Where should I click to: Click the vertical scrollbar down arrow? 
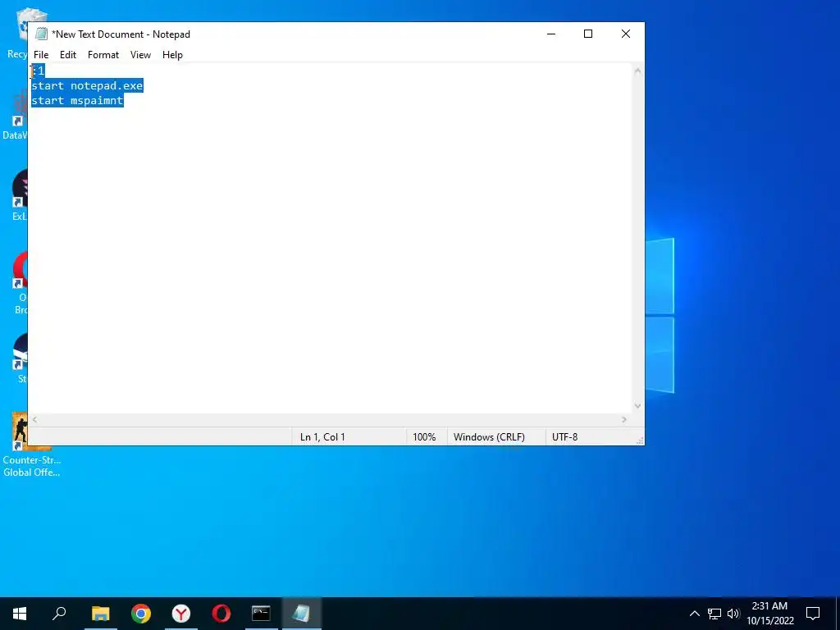coord(637,406)
